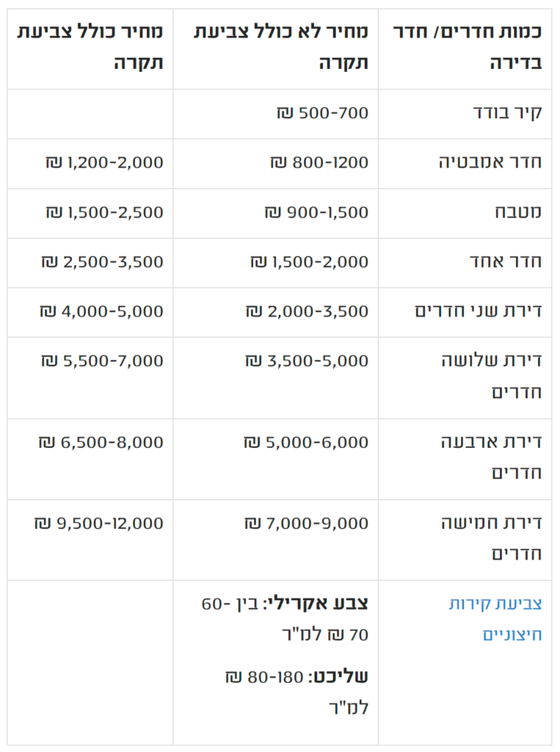The image size is (560, 752).
Task: Select the 'דירת שני חדרים' row label
Action: tap(479, 311)
